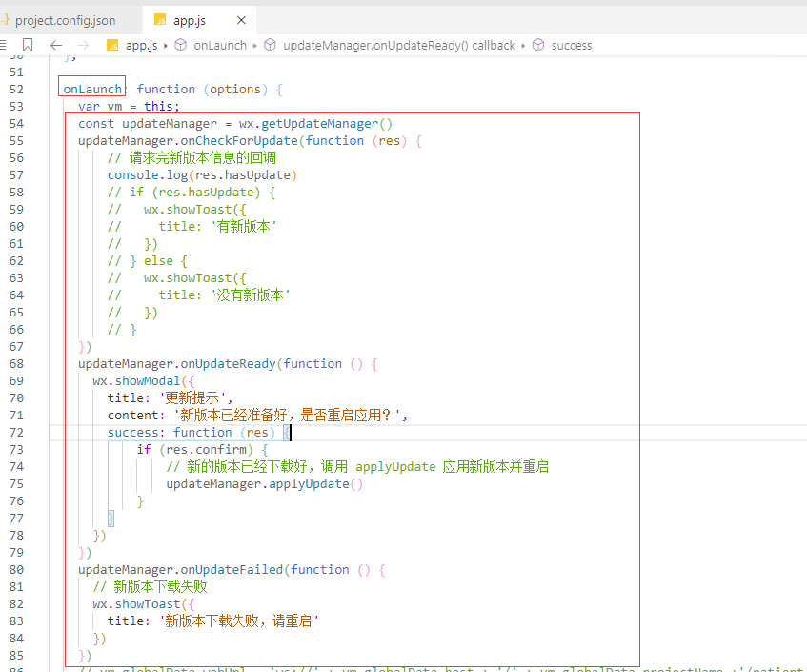
Task: Click the '更新提示' title string
Action: click(192, 398)
